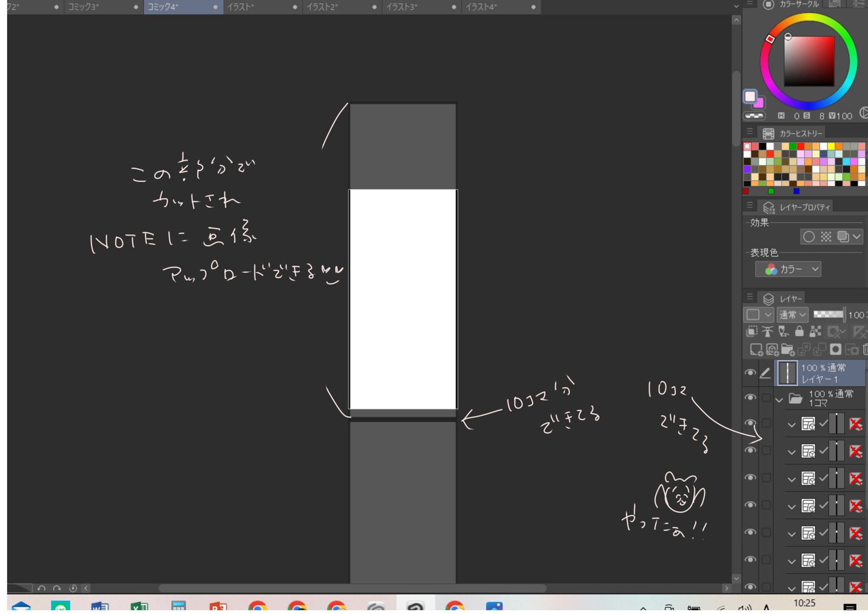Switch HSV/RGB color space toggle in Color Circle
868x614 pixels.
pos(863,113)
